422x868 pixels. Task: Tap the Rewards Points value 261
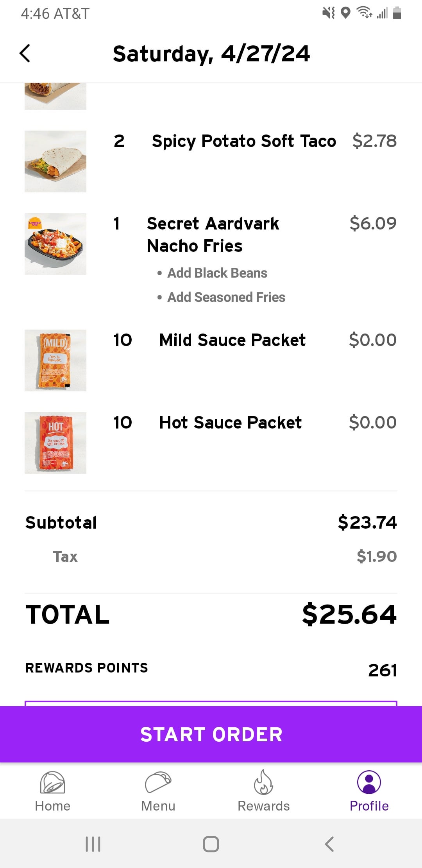(382, 670)
